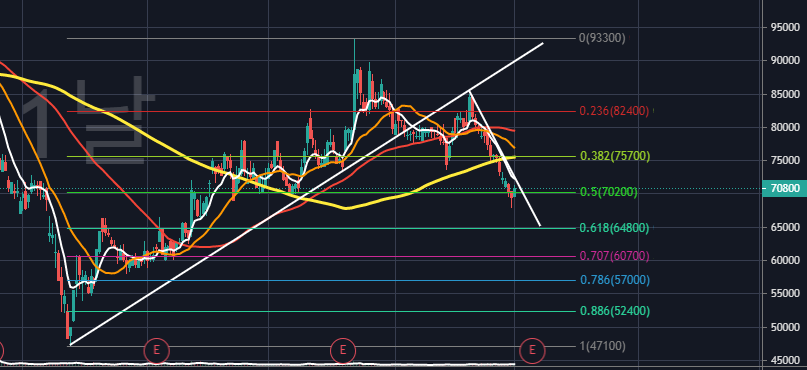
Task: Click the 80000 price axis label
Action: tap(785, 128)
